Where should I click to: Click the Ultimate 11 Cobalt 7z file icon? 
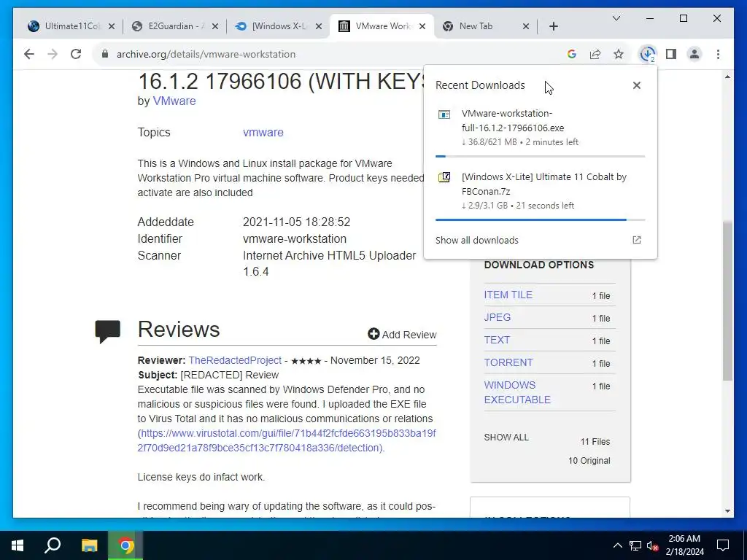pyautogui.click(x=444, y=178)
